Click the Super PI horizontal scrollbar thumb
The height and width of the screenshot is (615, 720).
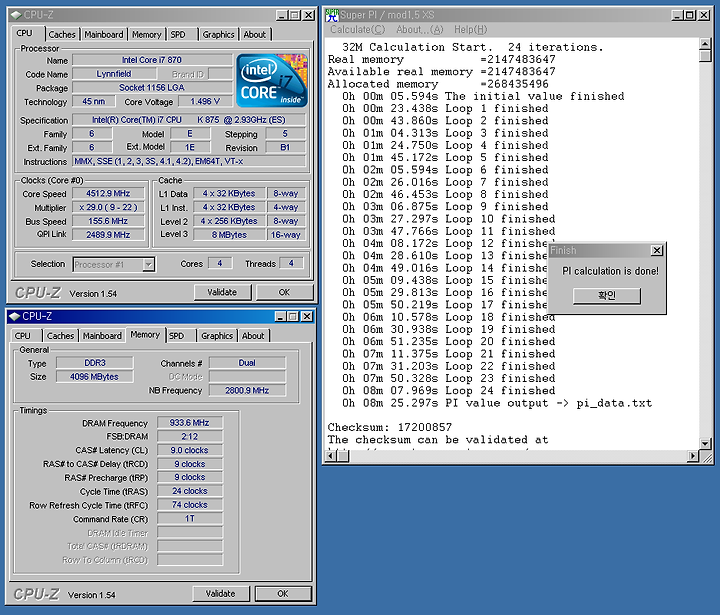point(343,456)
